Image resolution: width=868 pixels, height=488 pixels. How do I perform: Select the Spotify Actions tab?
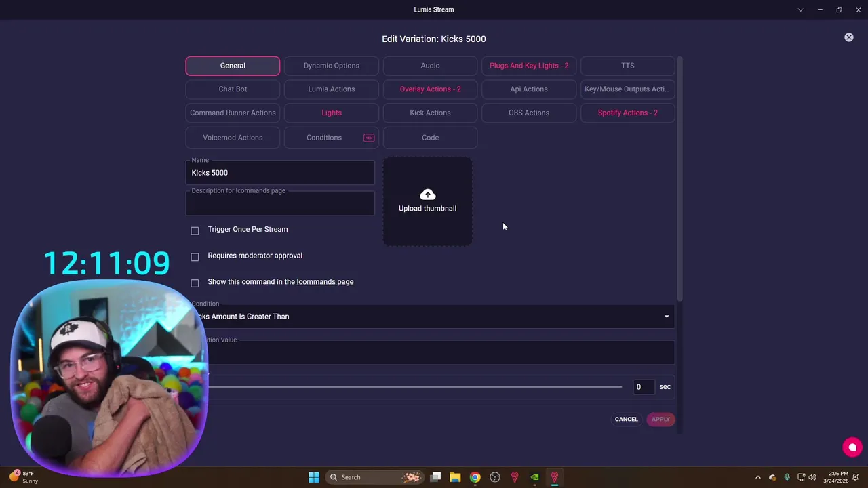point(628,113)
